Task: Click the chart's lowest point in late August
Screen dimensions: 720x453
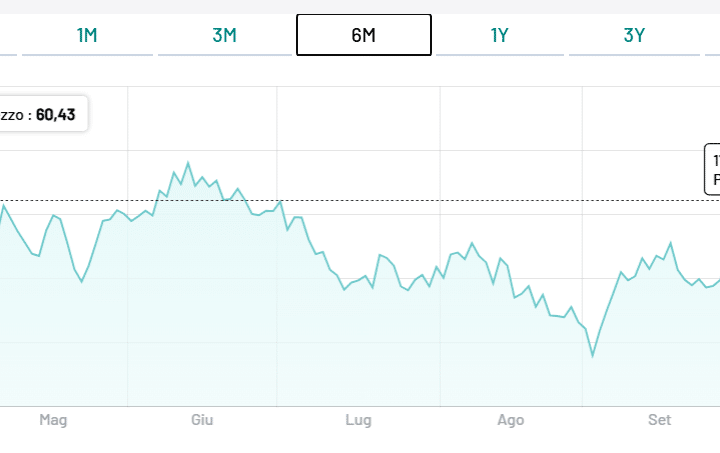Action: 593,355
